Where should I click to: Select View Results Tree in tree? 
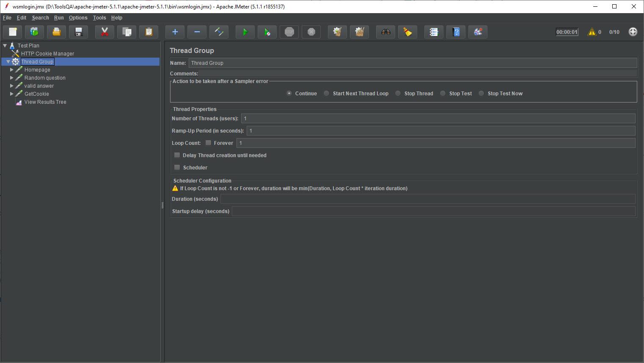tap(45, 102)
